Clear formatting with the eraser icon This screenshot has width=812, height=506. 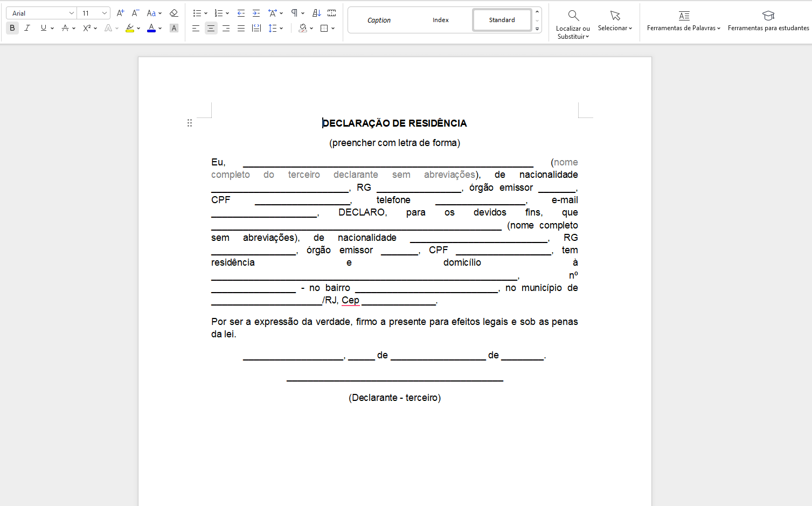click(x=173, y=13)
